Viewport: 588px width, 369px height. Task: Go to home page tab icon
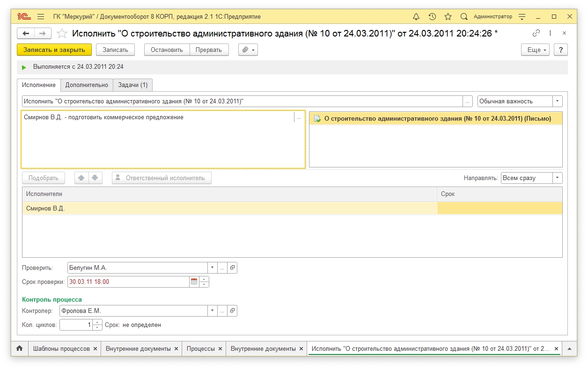[19, 348]
